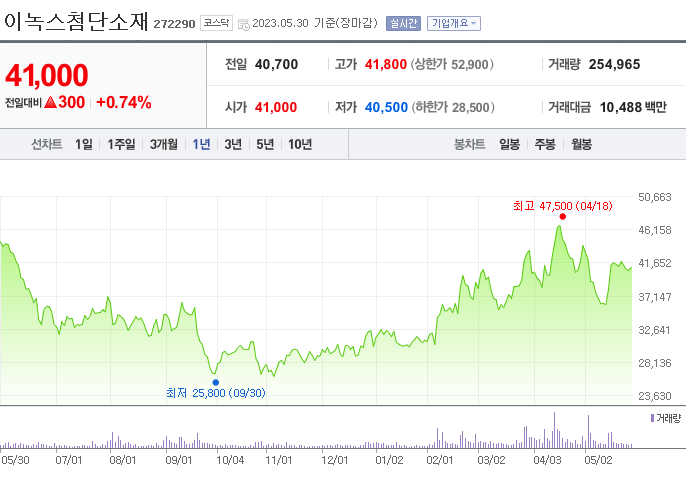This screenshot has height=483, width=686.
Task: Click the 거래량 volume legend label
Action: pos(666,418)
